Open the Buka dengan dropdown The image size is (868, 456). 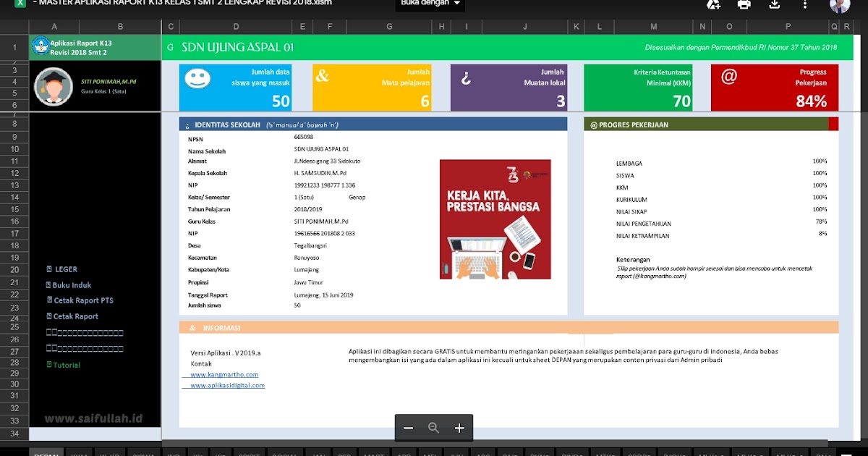430,3
